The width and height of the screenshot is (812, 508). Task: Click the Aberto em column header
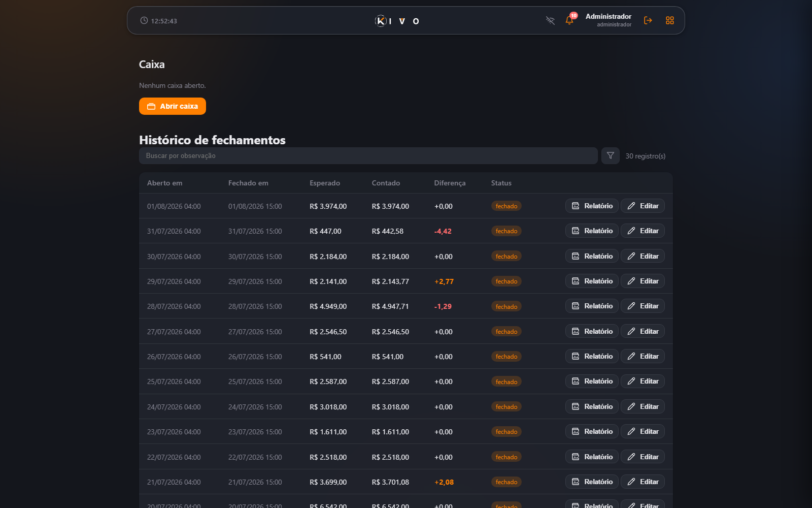coord(164,183)
